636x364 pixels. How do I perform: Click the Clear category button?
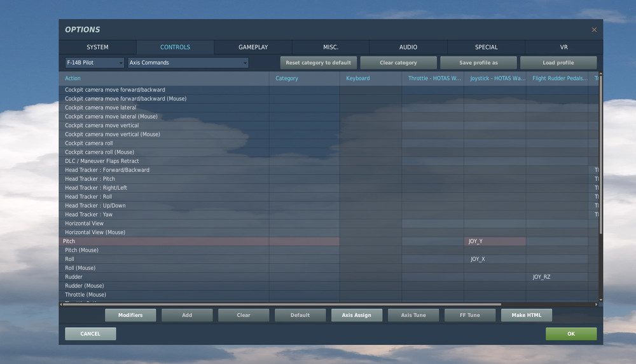coord(398,63)
